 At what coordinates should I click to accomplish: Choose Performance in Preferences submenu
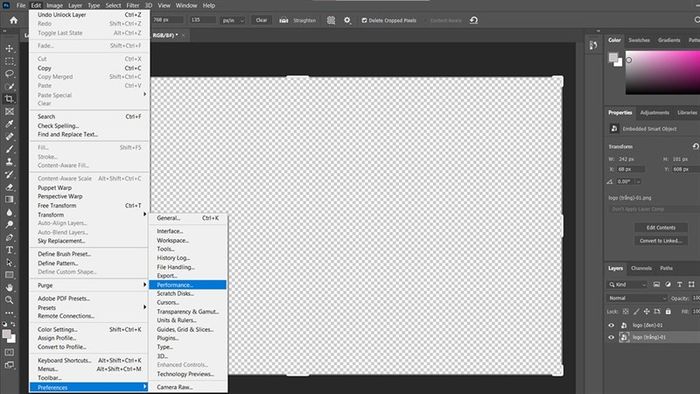[x=188, y=285]
